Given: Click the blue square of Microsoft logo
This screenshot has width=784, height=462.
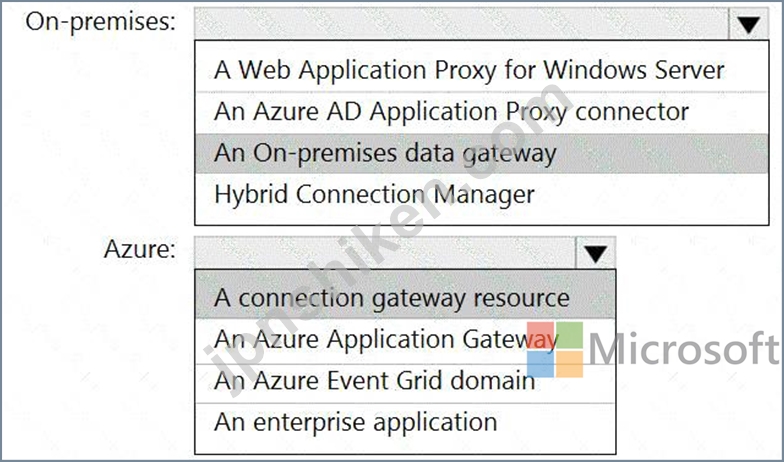Looking at the screenshot, I should coord(540,364).
